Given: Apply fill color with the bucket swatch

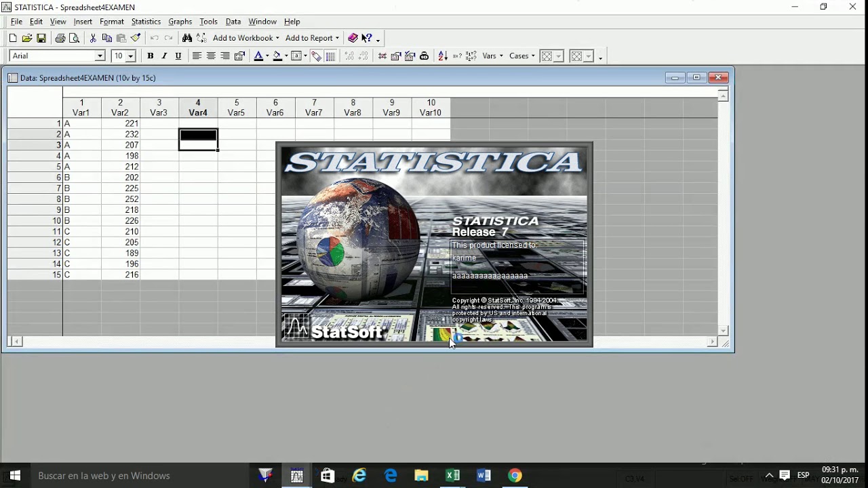Looking at the screenshot, I should 277,56.
